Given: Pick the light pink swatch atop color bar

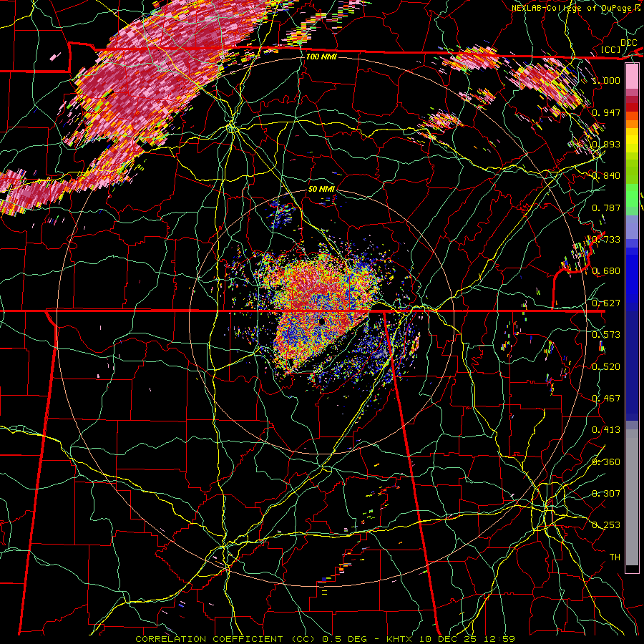Looking at the screenshot, I should coord(632,76).
